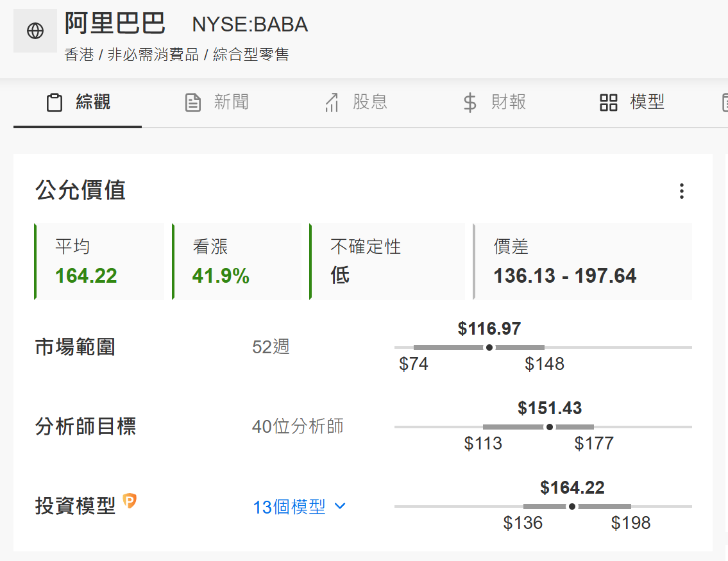Click the NYSE:BABA ticker text
Screen dimensions: 728x561
(x=250, y=24)
